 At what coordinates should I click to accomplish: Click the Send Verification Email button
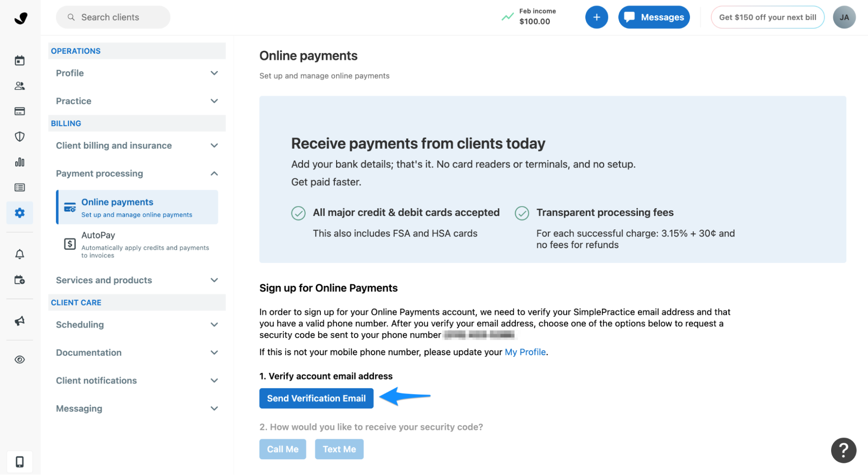[x=316, y=398]
